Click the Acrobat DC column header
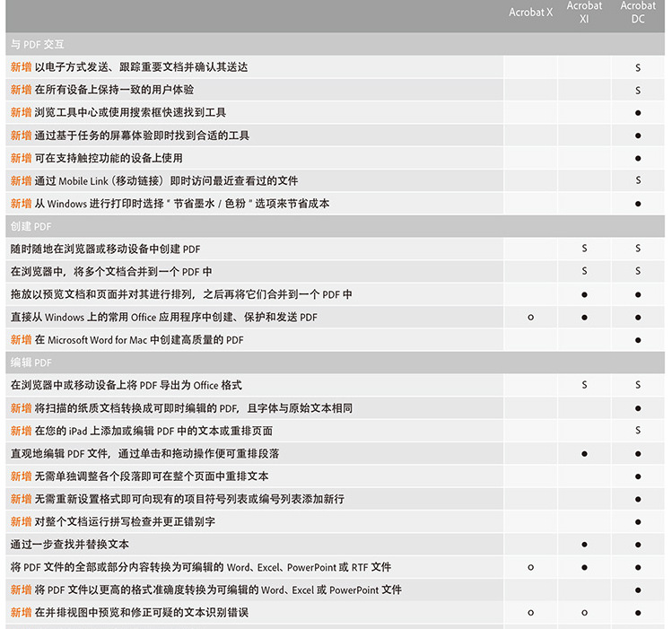 click(x=638, y=12)
